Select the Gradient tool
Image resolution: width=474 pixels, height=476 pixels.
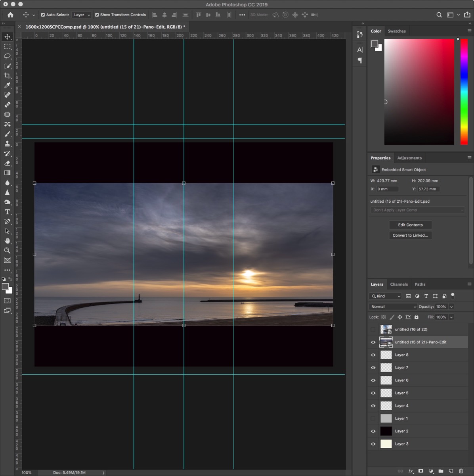point(7,173)
